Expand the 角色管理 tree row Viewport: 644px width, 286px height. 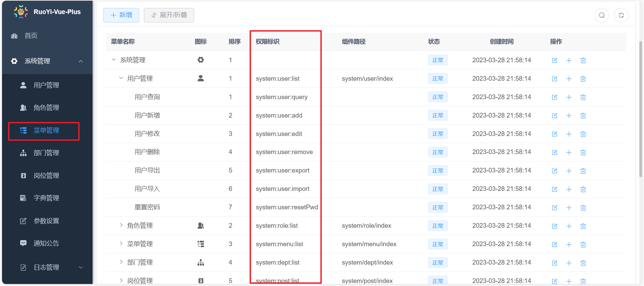pos(121,225)
